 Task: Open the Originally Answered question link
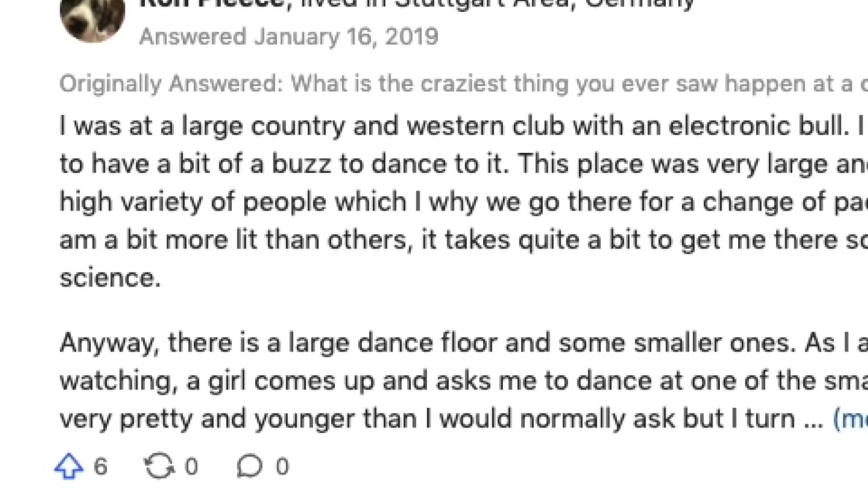point(463,84)
